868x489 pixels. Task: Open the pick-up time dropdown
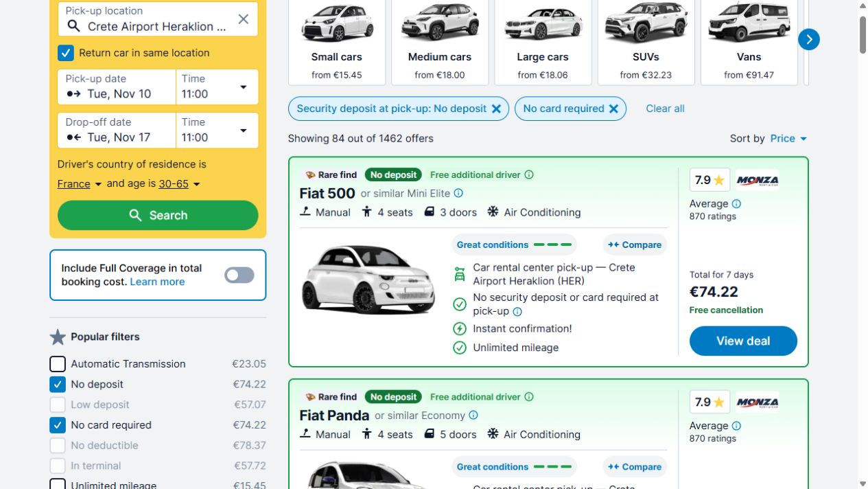(217, 87)
